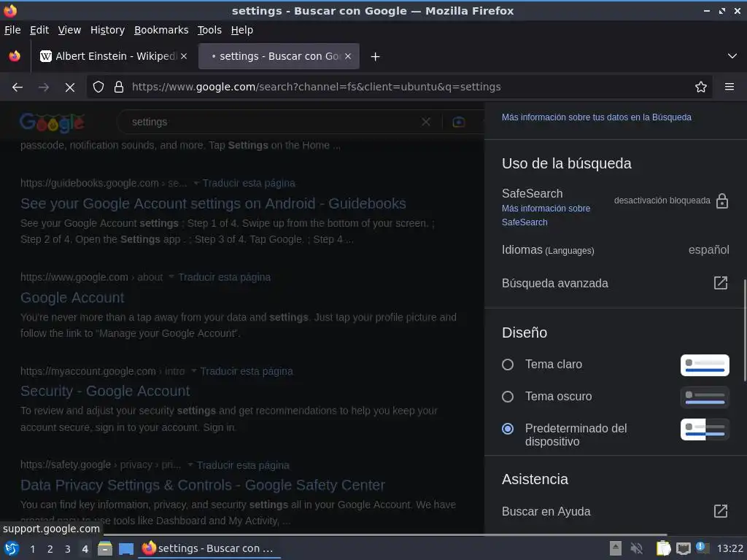Click the Firefox window taskbar entry
747x560 pixels.
click(x=209, y=548)
